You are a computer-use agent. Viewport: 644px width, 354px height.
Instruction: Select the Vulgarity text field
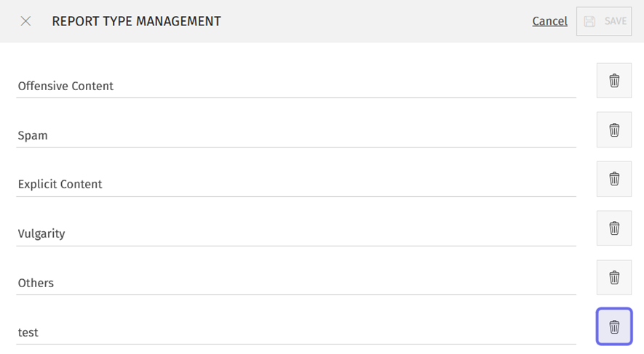coord(296,233)
